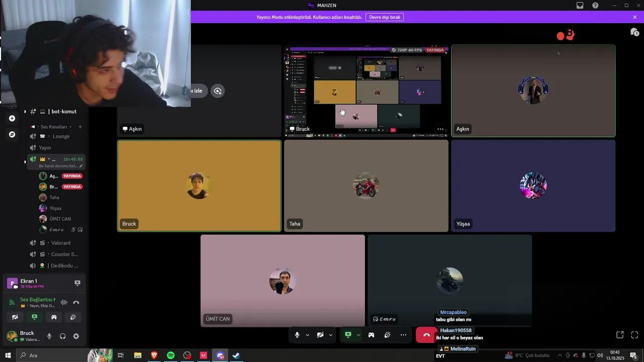
Task: Toggle screen share button in voice panel
Action: coord(34,317)
